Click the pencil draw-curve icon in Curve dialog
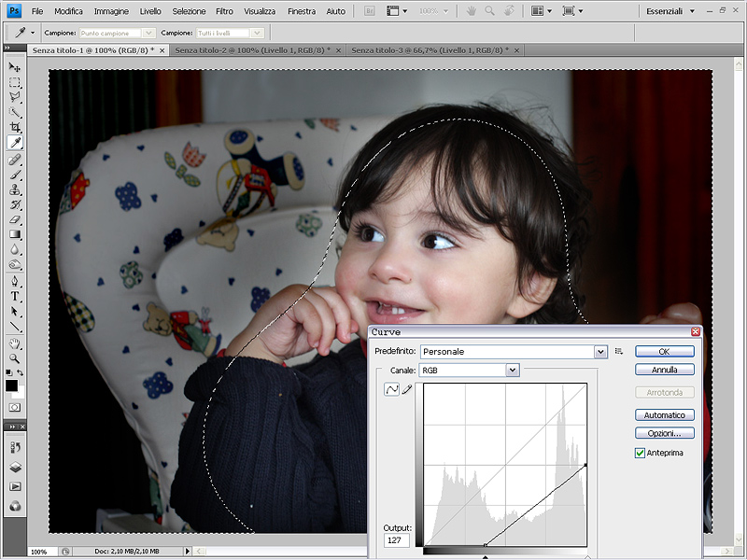Image resolution: width=747 pixels, height=560 pixels. 407,389
